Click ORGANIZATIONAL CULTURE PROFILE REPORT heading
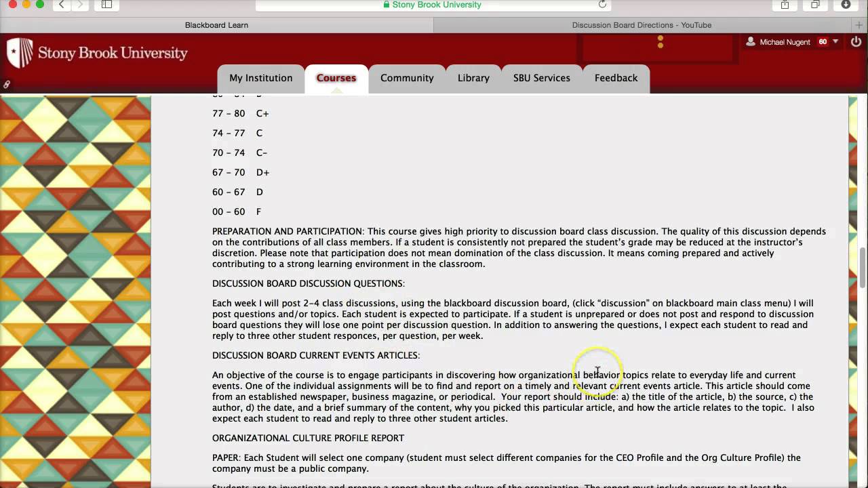Screen dimensions: 868x488 309,438
